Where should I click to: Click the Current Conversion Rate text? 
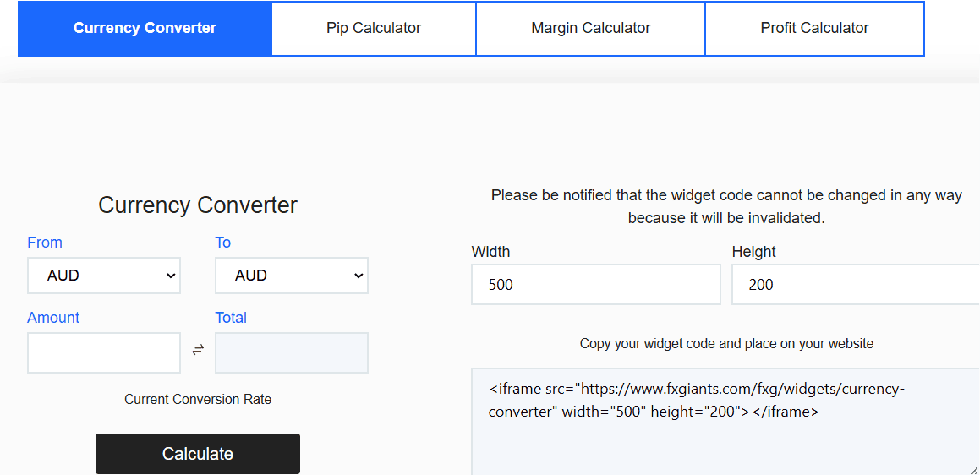click(x=198, y=399)
